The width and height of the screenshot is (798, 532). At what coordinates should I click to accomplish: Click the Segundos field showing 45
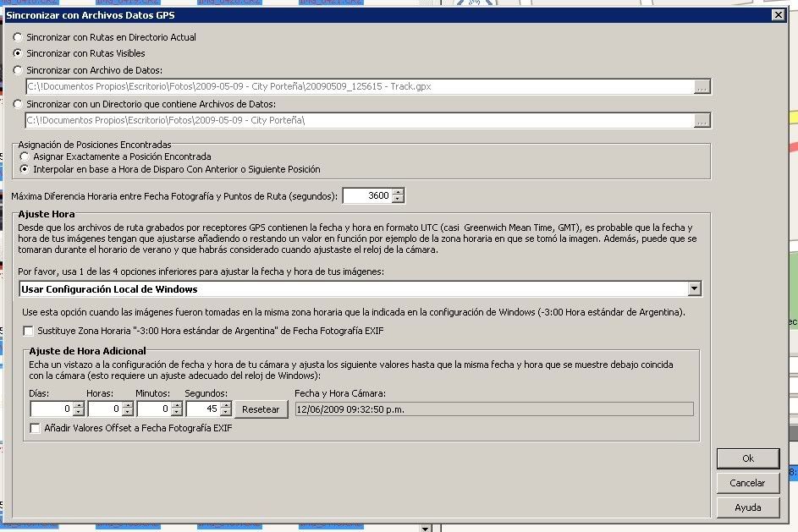click(x=204, y=409)
